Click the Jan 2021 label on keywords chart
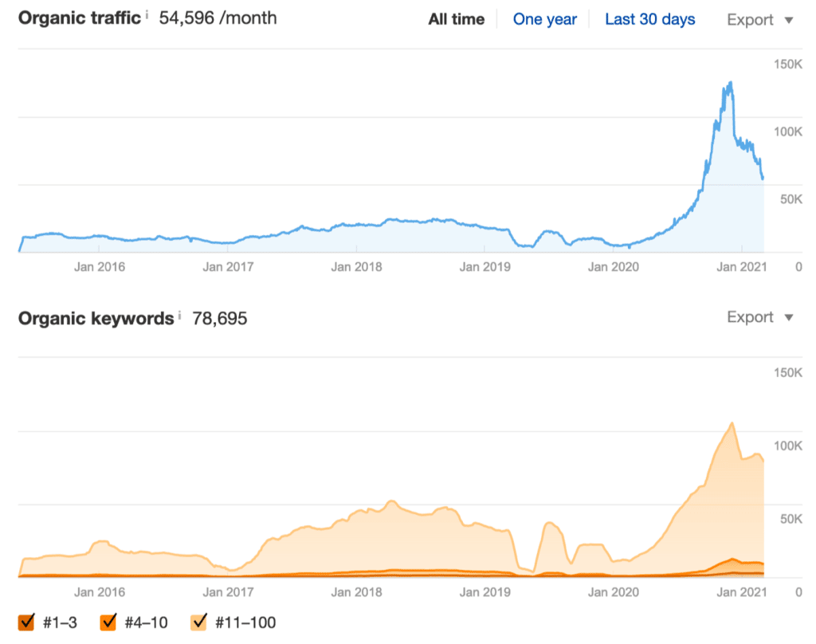The height and width of the screenshot is (644, 816). coord(741,592)
